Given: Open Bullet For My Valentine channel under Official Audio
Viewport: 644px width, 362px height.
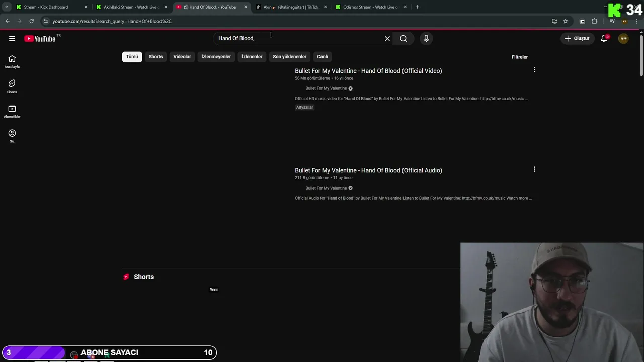Looking at the screenshot, I should [x=326, y=188].
